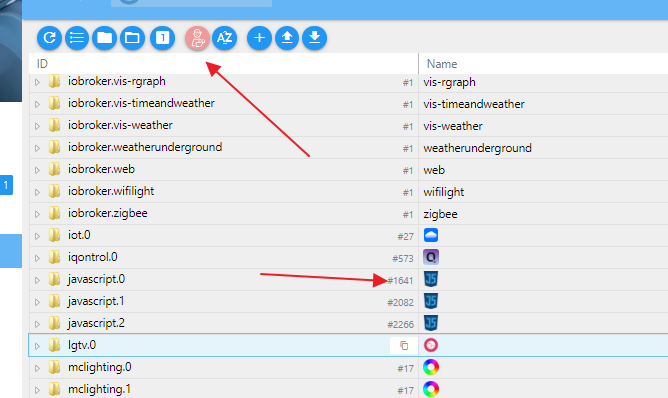Expand iobroker.zigbee tree node
Screen dimensions: 668x398
(x=37, y=214)
